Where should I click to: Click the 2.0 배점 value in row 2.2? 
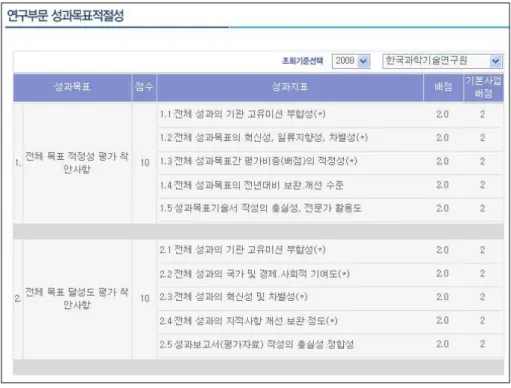tap(442, 274)
